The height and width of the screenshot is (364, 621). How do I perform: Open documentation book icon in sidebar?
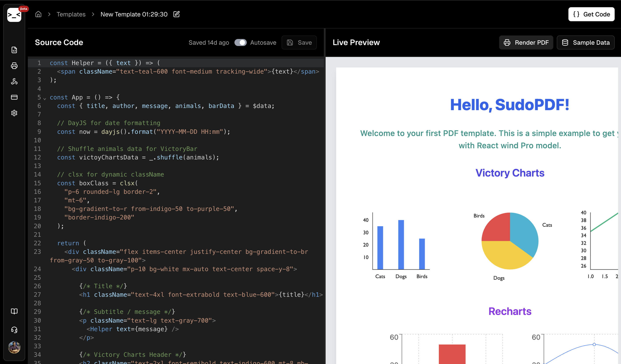click(14, 311)
